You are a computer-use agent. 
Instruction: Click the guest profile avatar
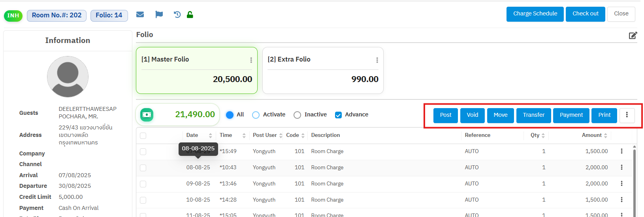(68, 77)
